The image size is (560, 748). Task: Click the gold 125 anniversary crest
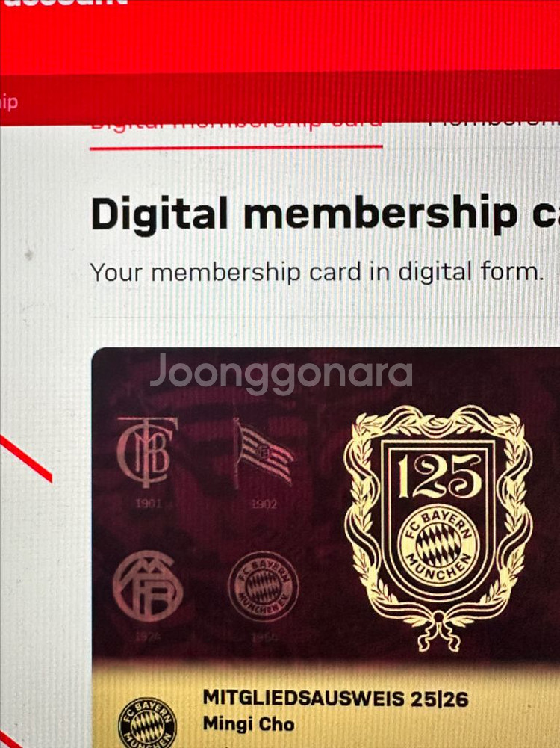coord(438,527)
